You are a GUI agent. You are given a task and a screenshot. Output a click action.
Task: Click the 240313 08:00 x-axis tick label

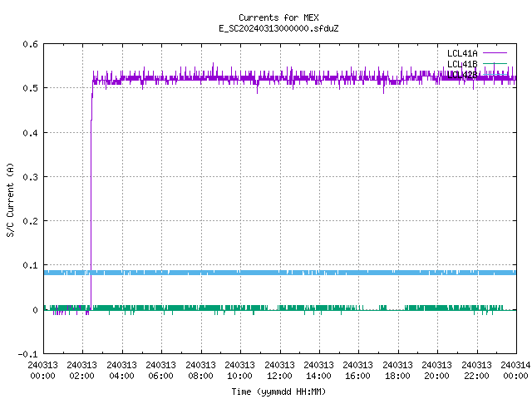pos(201,370)
